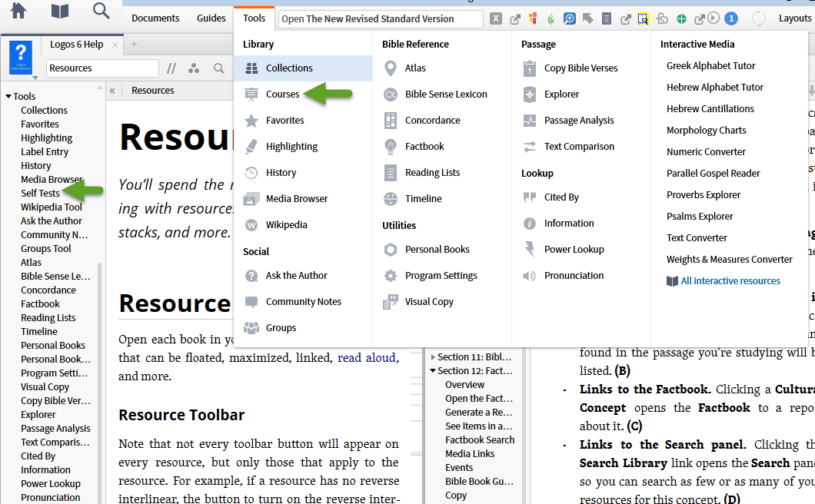815x504 pixels.
Task: Expand Section 11 in contents tree
Action: pos(433,357)
